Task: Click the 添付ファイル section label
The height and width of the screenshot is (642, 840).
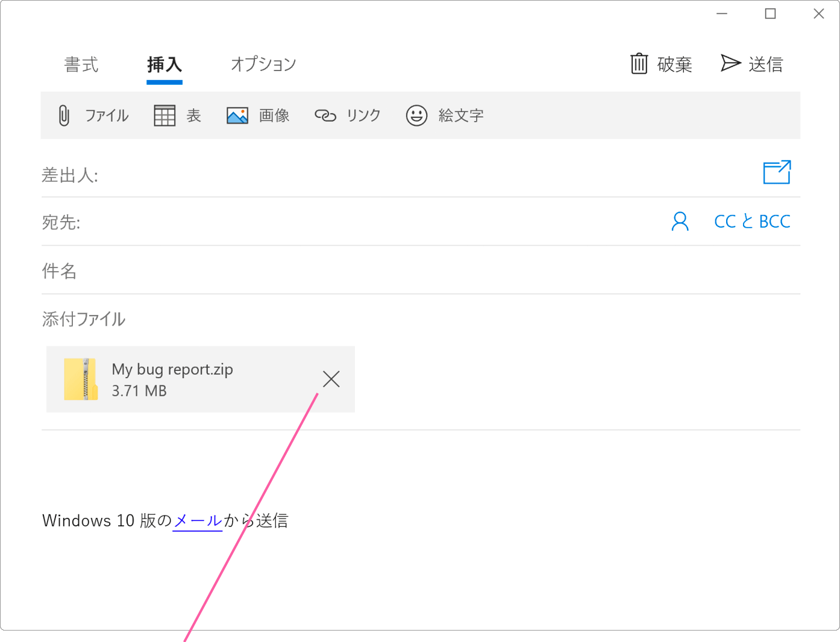Action: 84,319
